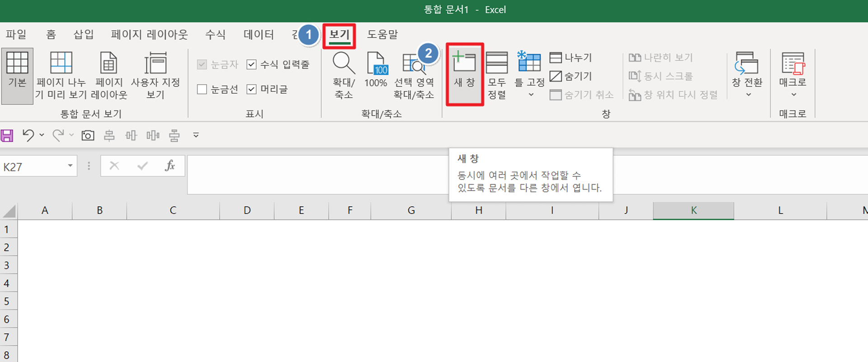Open the 페이지 레이아웃 tab
Screen dimensions: 868x362
pos(149,34)
